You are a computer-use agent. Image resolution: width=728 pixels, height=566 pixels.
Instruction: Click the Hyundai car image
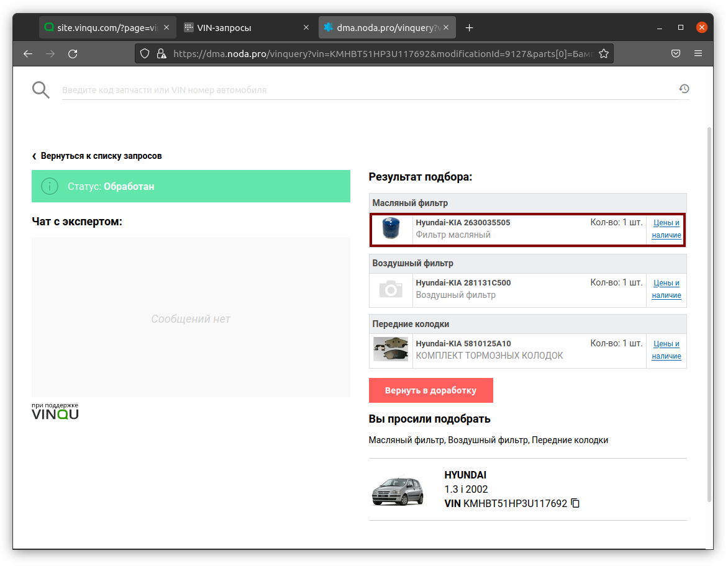pos(398,490)
